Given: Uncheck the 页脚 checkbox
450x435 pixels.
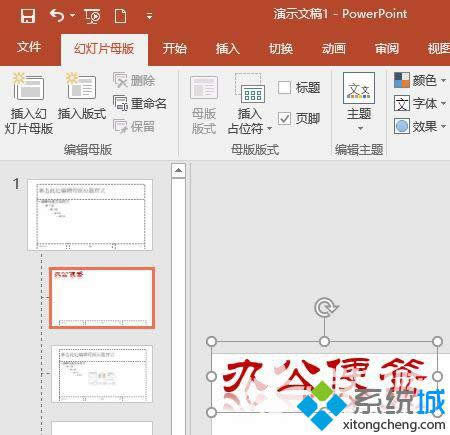Looking at the screenshot, I should pos(284,118).
